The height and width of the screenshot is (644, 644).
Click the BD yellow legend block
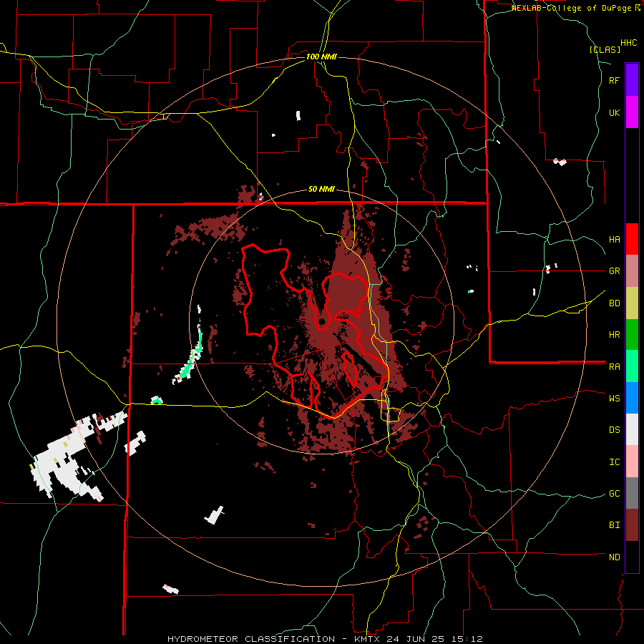[632, 303]
